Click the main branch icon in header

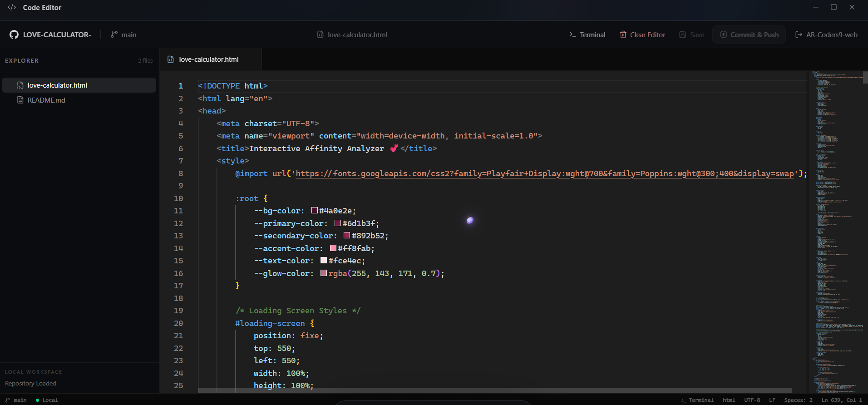114,35
